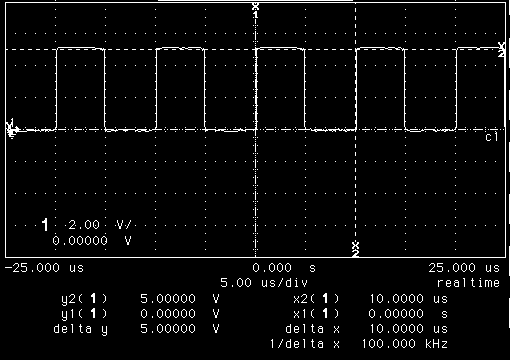Click the 2.00 V/ vertical scale value
Viewport: 510px width, 360px height.
click(x=100, y=225)
